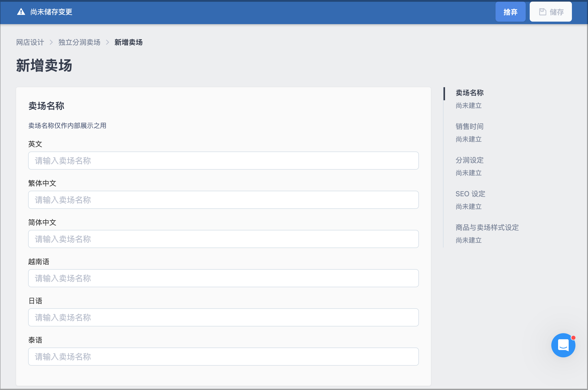Click the 越南语 field label
The width and height of the screenshot is (588, 390).
[x=39, y=262]
